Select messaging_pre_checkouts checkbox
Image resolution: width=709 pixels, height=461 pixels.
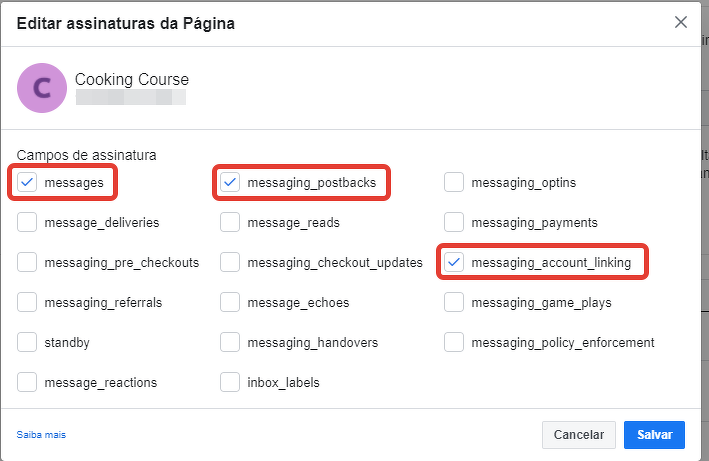(27, 262)
